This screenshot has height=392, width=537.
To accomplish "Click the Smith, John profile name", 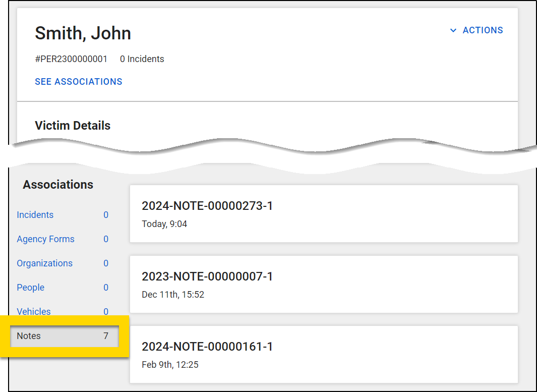I will pos(83,33).
